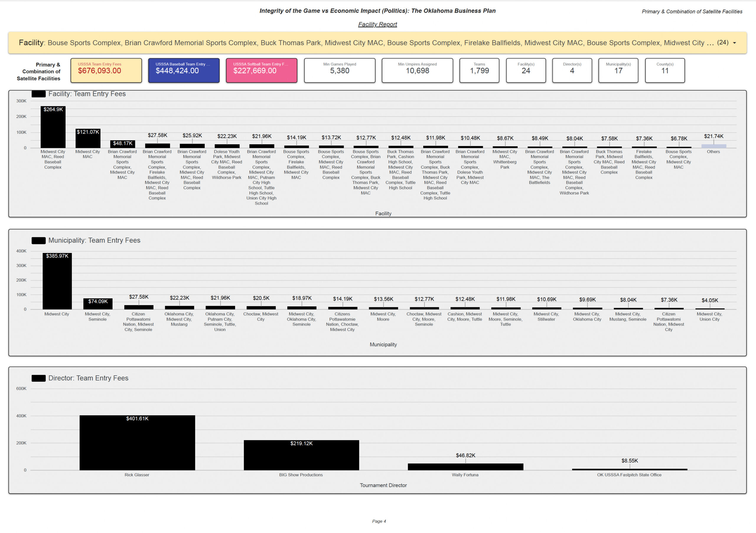Select the Wally Fortuna $46.82K bar

465,467
